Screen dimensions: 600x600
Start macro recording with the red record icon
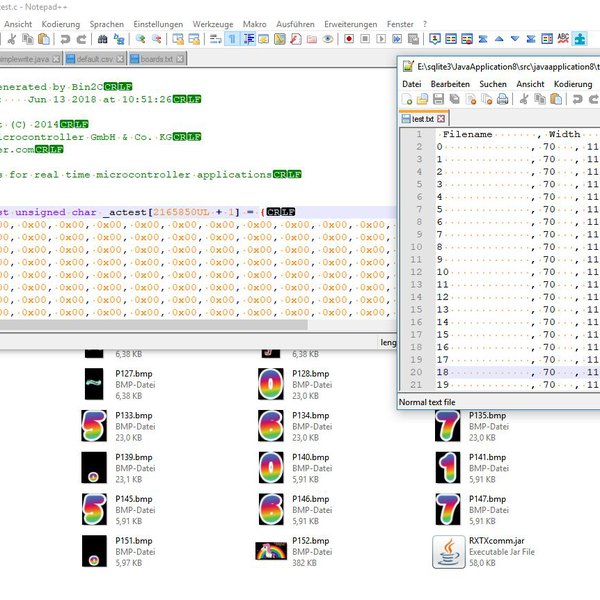click(x=349, y=39)
